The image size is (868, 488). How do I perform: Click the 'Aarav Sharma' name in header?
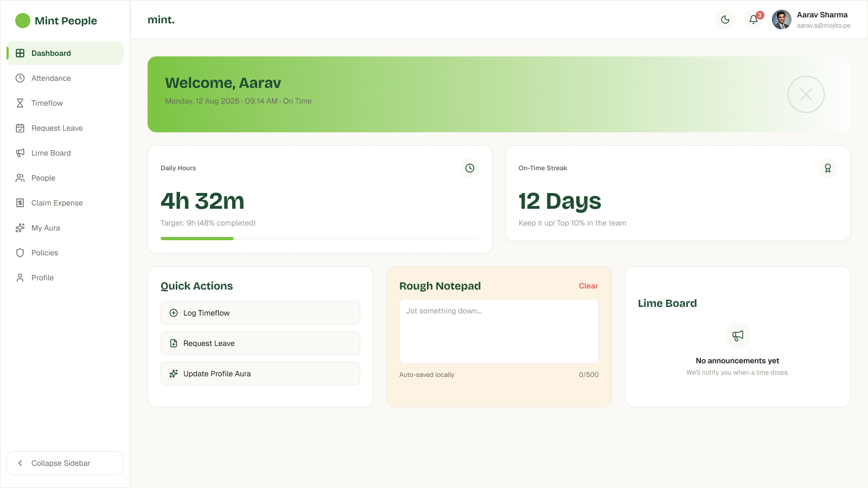point(822,15)
